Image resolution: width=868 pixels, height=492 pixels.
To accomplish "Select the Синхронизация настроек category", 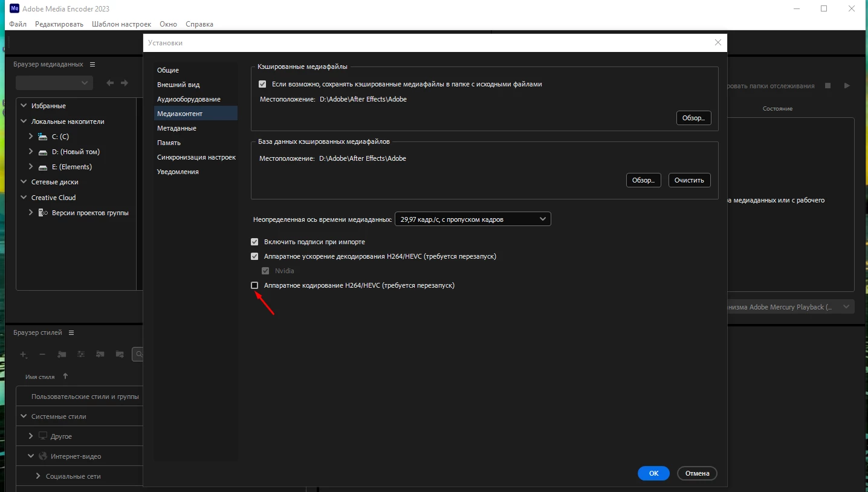I will click(x=196, y=157).
